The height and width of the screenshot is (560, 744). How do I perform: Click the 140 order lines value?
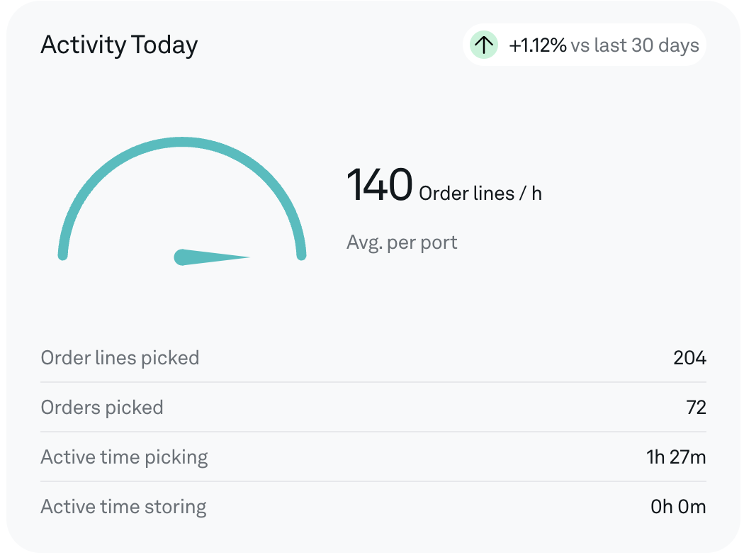(x=379, y=184)
